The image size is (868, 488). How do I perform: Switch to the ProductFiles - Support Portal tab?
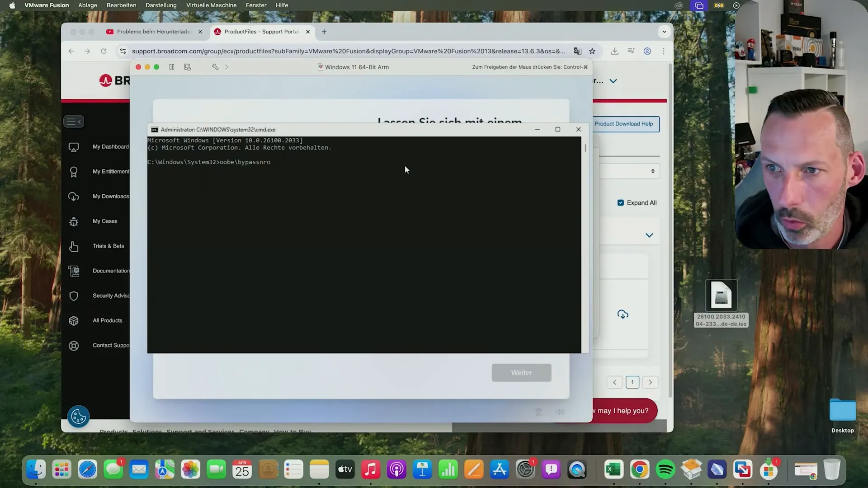coord(261,32)
